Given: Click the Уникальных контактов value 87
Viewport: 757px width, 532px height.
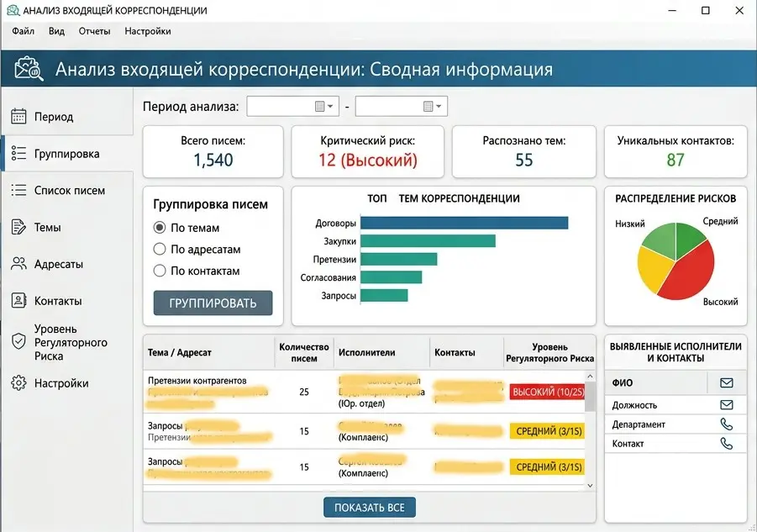Looking at the screenshot, I should tap(676, 160).
